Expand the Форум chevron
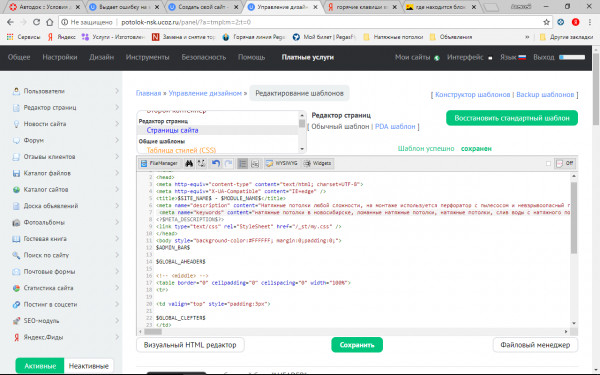600x375 pixels. [x=117, y=140]
